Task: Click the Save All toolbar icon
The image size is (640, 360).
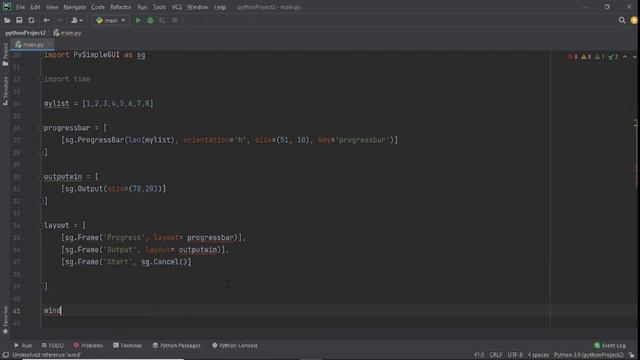Action: pyautogui.click(x=19, y=20)
